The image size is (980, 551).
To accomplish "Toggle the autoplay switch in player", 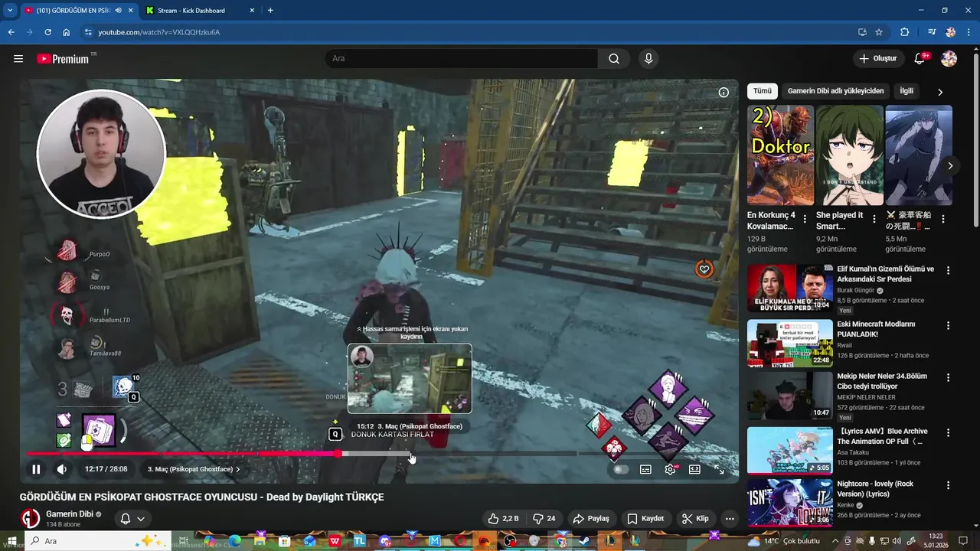I will [621, 469].
